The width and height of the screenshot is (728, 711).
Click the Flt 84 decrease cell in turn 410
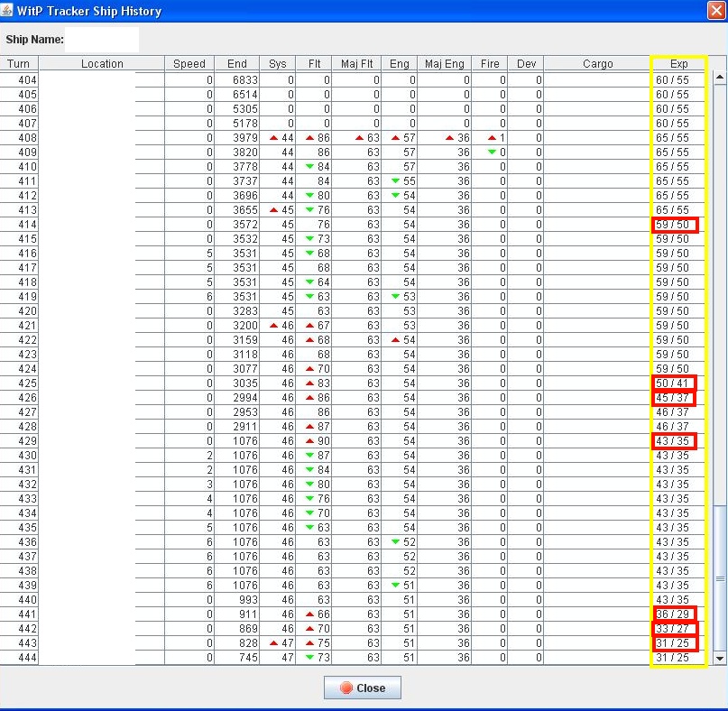[314, 166]
